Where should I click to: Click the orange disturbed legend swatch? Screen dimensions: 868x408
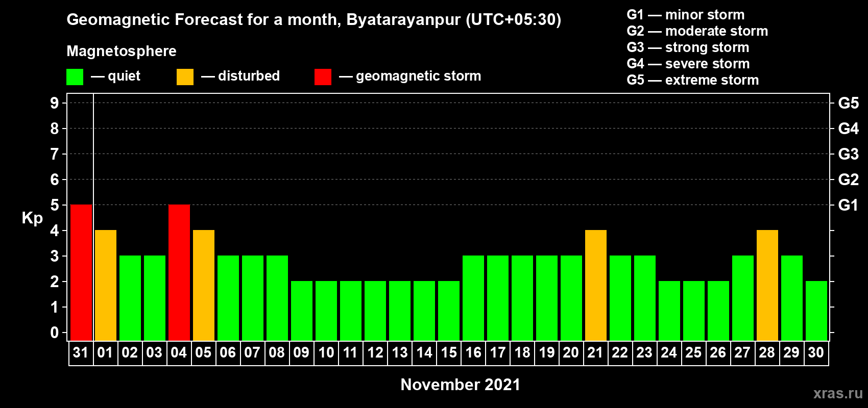(185, 77)
